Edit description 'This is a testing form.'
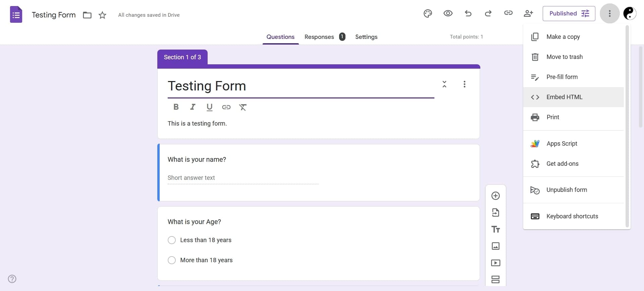This screenshot has height=291, width=644. click(197, 124)
